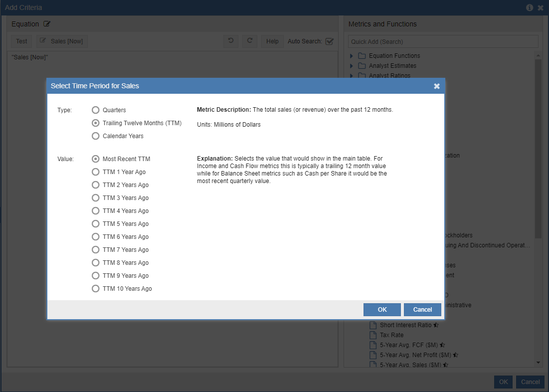Close the Select Time Period dialog

click(437, 86)
